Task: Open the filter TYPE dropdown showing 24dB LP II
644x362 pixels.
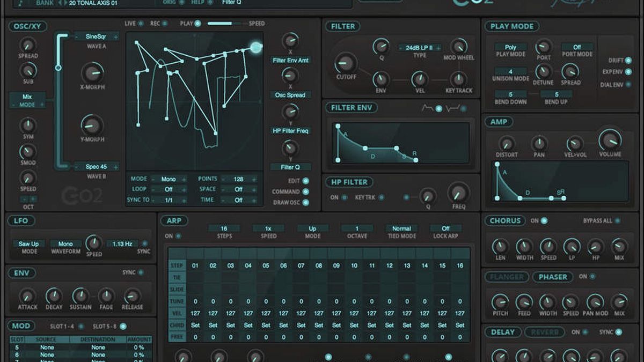Action: point(419,49)
